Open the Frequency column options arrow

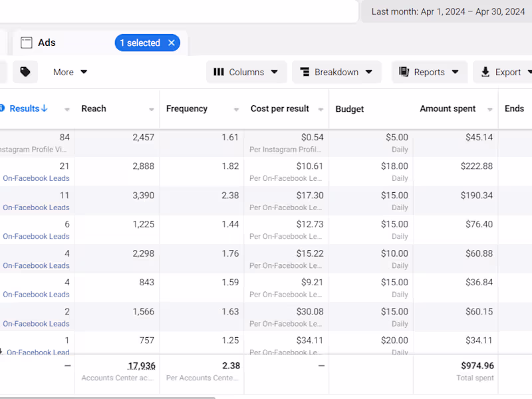236,110
